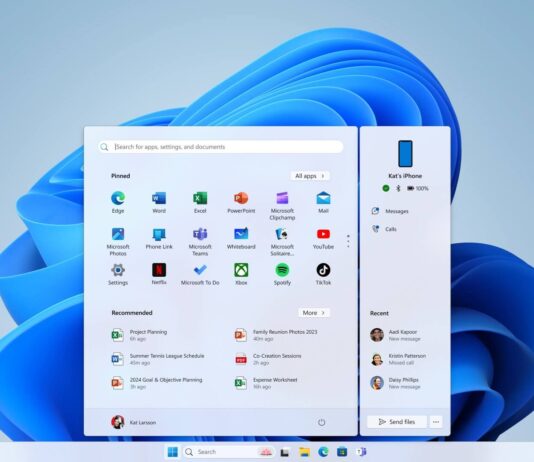Click the Bluetooth status icon
This screenshot has width=534, height=462.
[398, 188]
